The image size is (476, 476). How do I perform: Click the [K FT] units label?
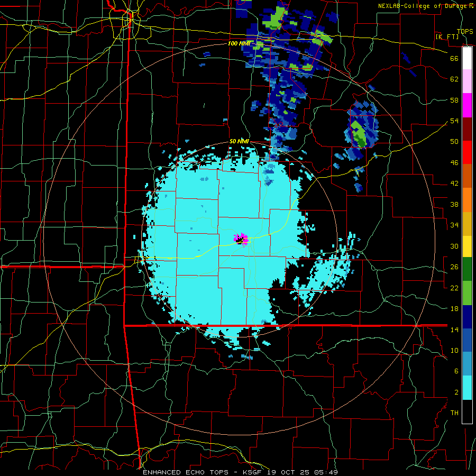coord(447,37)
